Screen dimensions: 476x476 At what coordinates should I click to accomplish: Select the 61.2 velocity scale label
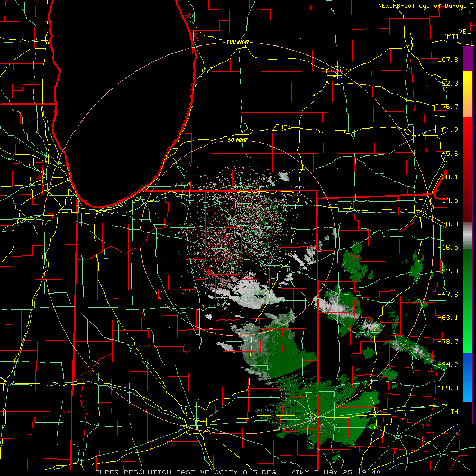(x=450, y=130)
